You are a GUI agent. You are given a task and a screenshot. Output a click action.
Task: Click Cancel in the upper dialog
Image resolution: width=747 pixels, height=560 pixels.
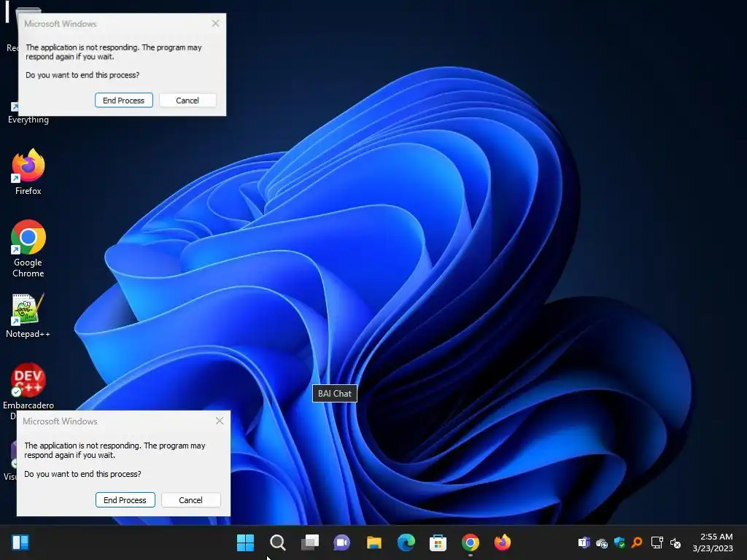tap(187, 101)
